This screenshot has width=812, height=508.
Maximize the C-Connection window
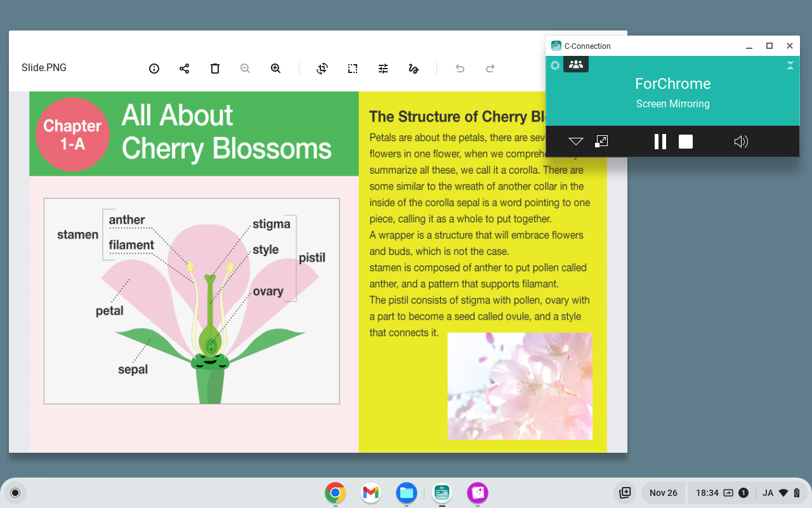[769, 46]
